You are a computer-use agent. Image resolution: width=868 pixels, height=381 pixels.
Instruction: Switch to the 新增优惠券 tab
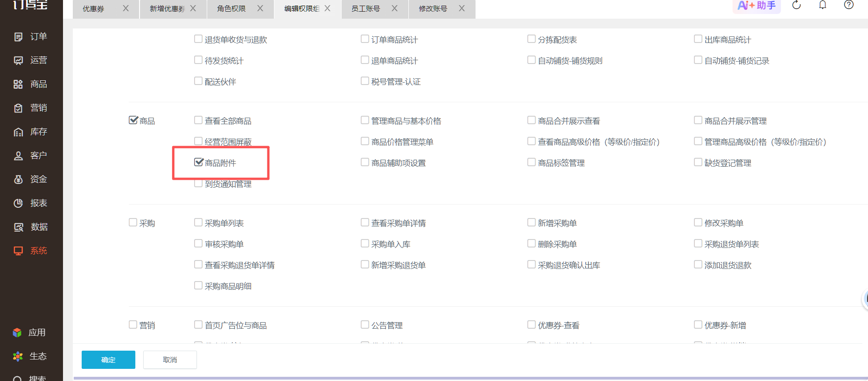[167, 9]
